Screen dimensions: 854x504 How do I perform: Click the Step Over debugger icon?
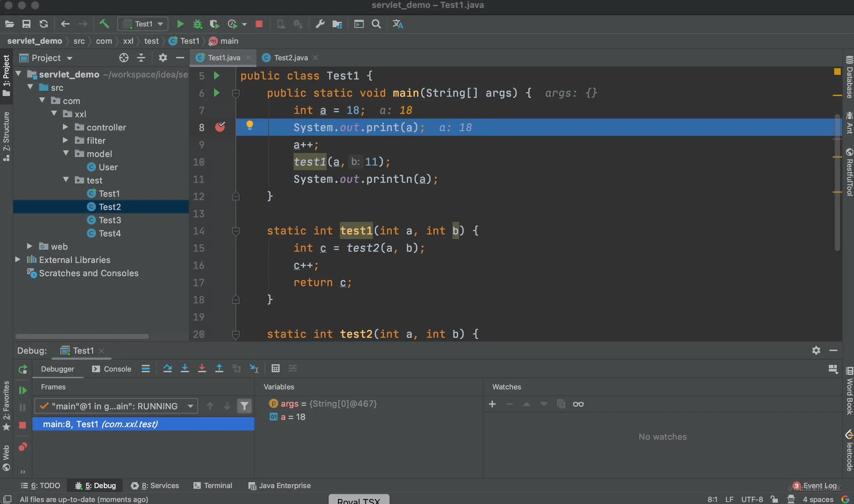(x=167, y=369)
